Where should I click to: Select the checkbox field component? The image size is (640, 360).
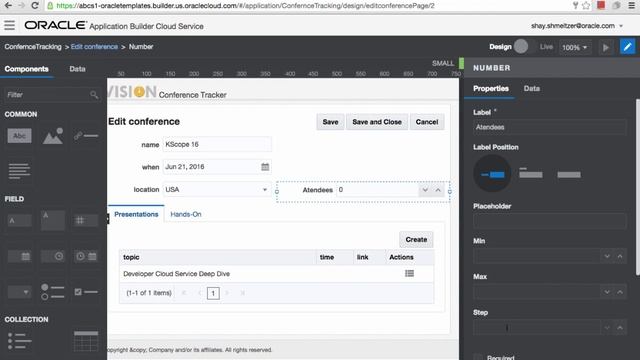click(86, 292)
